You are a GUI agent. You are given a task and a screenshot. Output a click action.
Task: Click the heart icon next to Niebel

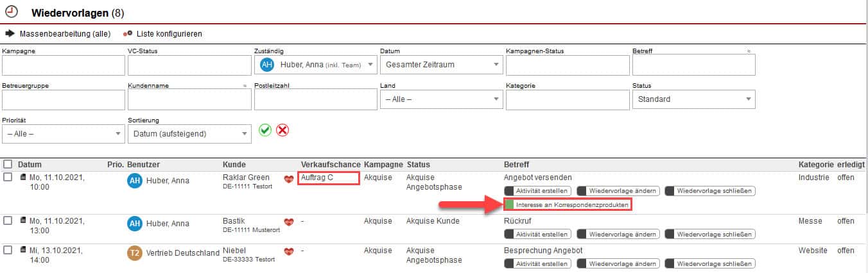click(289, 251)
